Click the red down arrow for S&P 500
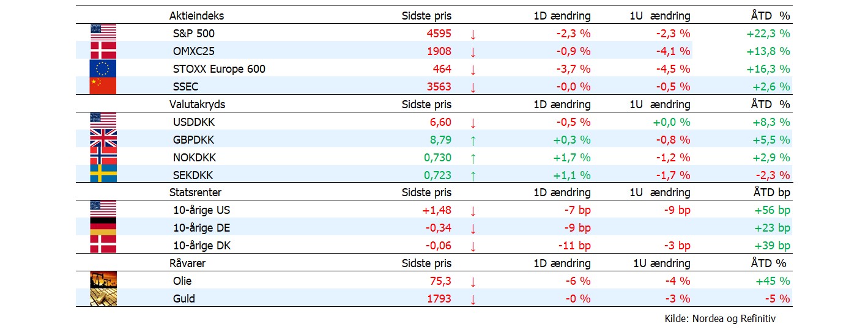Viewport: 868px width, 330px height. click(473, 35)
